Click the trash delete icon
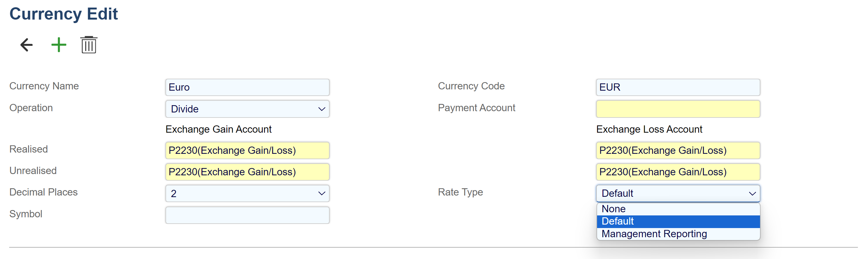The height and width of the screenshot is (259, 868). [x=89, y=45]
